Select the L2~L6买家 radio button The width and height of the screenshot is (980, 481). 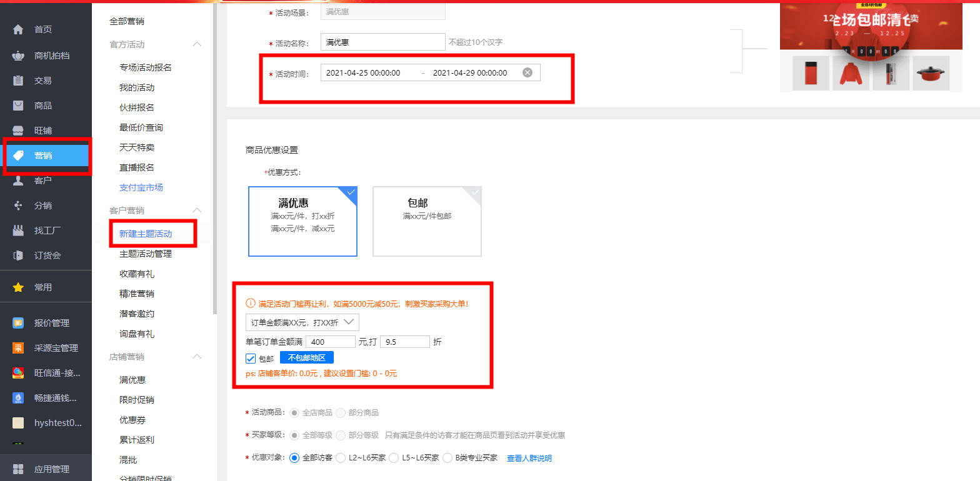[x=341, y=458]
